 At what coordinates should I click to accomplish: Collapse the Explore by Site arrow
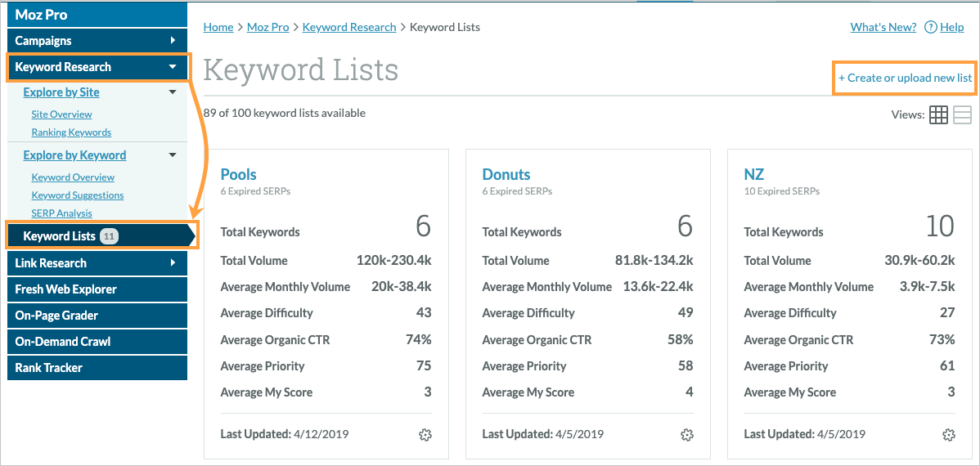click(173, 92)
